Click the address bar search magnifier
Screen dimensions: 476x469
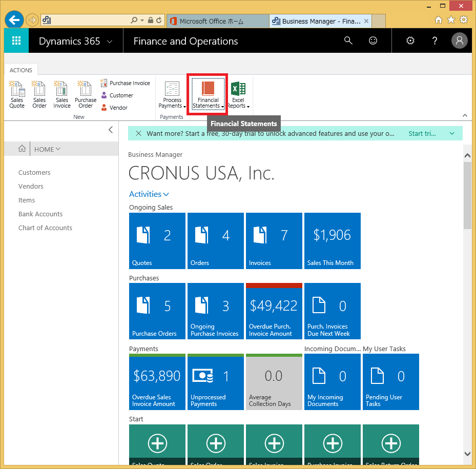tap(134, 21)
